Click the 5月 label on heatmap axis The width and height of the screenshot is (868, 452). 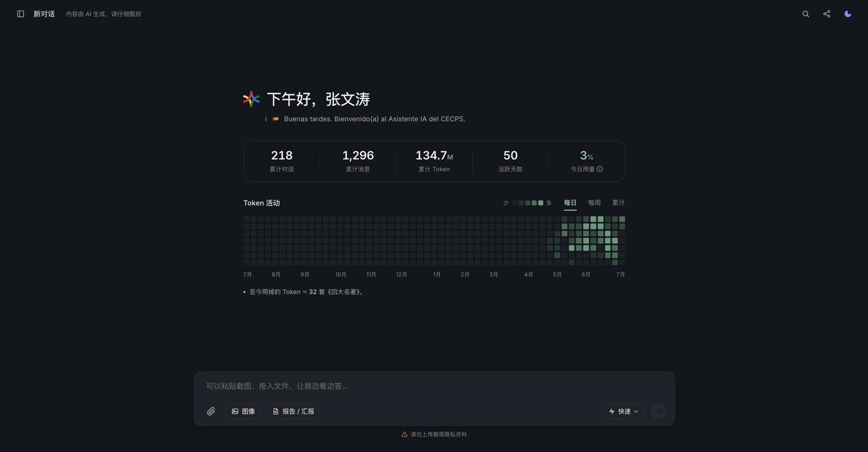(x=557, y=275)
